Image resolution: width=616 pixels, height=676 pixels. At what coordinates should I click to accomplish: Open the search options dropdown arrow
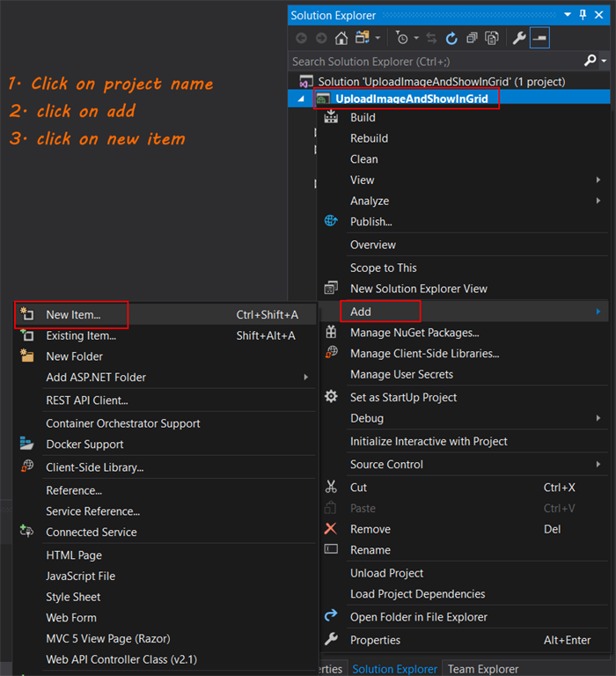pos(604,62)
